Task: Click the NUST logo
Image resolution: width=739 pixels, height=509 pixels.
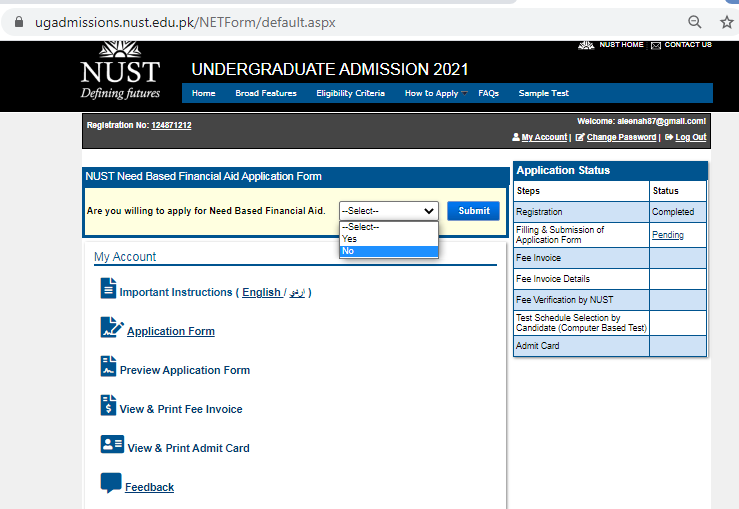Action: pyautogui.click(x=120, y=71)
